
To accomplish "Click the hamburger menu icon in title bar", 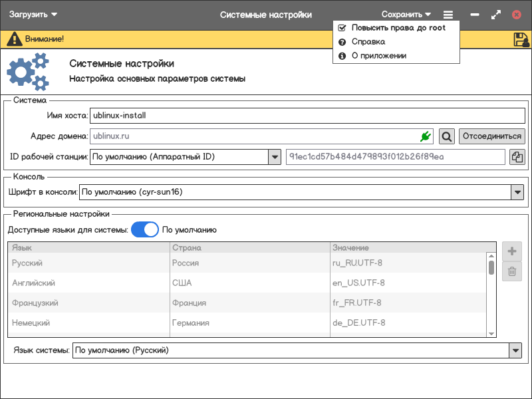I will [x=448, y=15].
